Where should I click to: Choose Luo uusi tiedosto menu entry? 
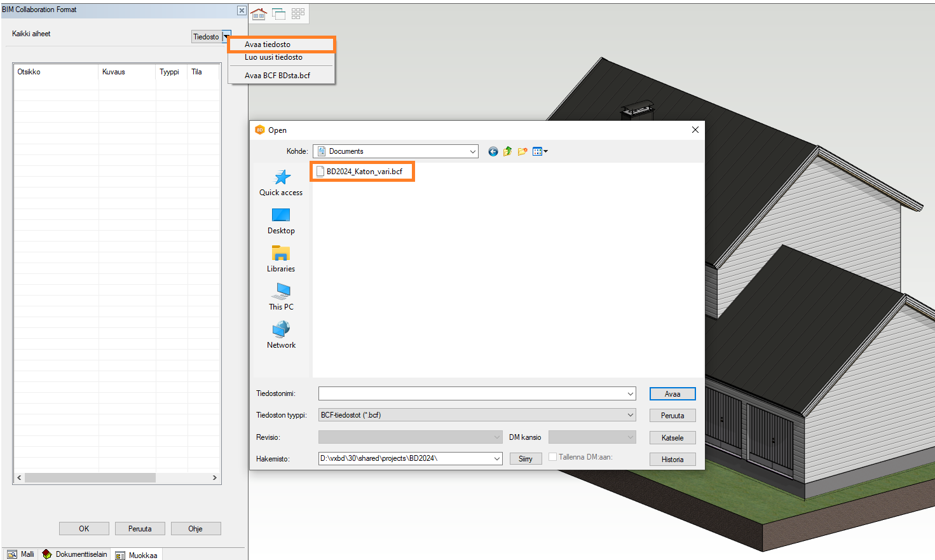click(273, 57)
